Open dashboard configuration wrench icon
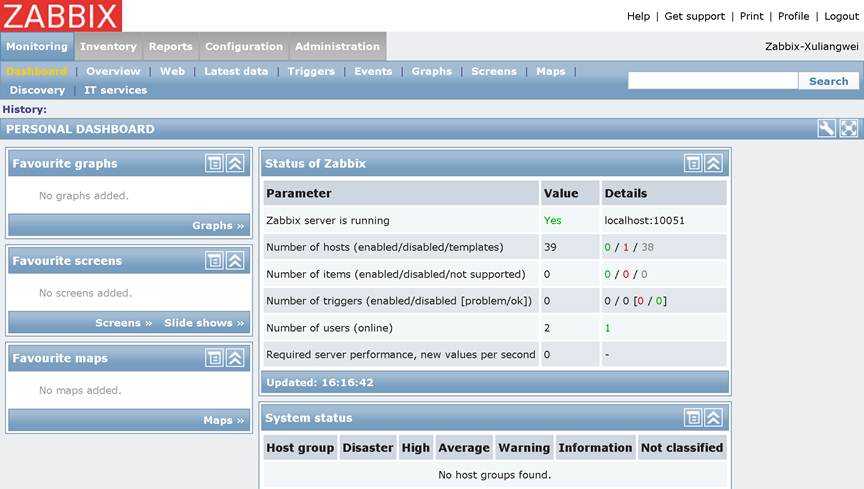Screen dimensions: 864x489 point(826,128)
